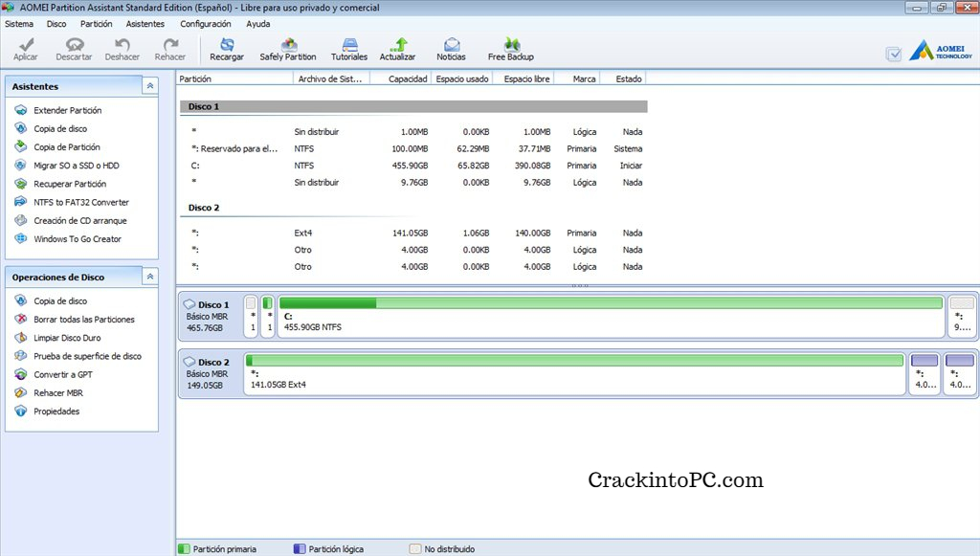Viewport: 980px width, 556px height.
Task: Select Limpiar Disco Duro operation
Action: 67,338
